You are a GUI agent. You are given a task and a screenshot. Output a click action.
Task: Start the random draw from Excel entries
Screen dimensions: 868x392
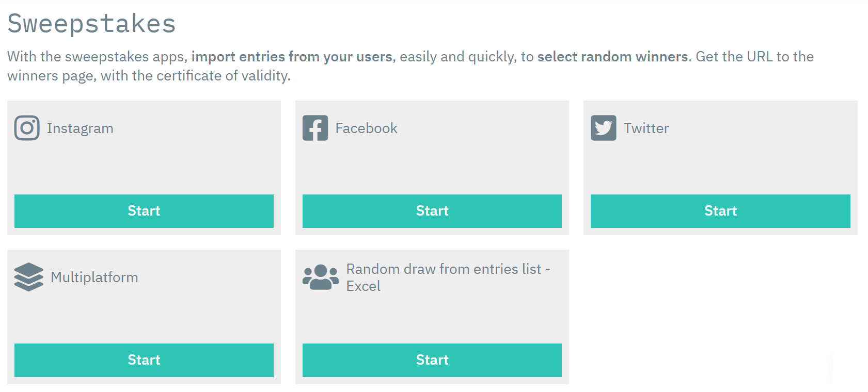tap(432, 360)
